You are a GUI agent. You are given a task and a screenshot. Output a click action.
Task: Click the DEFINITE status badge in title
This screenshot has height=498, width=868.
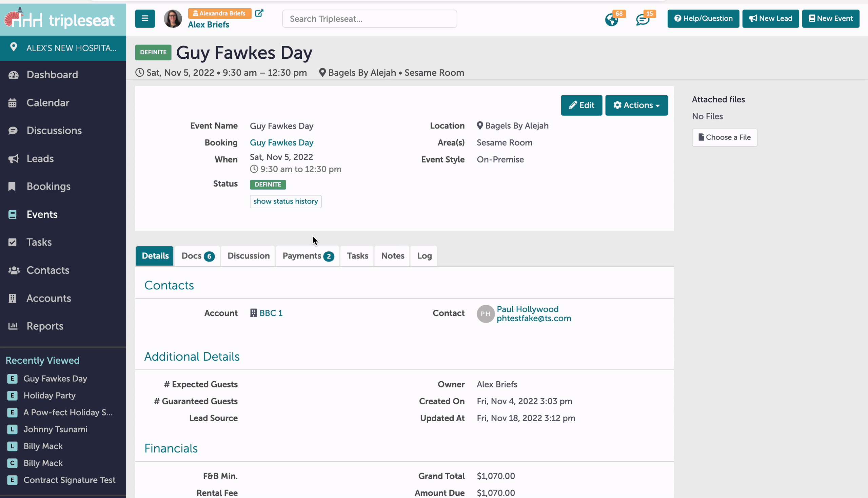tap(153, 52)
